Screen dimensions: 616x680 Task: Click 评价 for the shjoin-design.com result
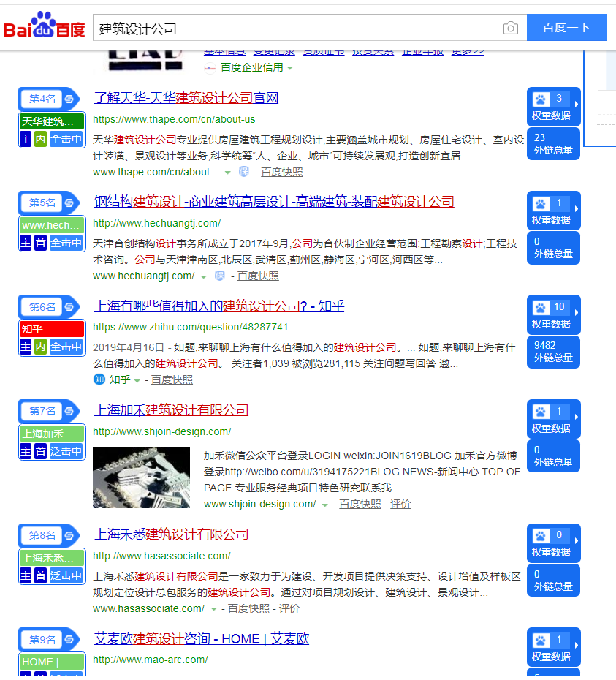[x=400, y=504]
